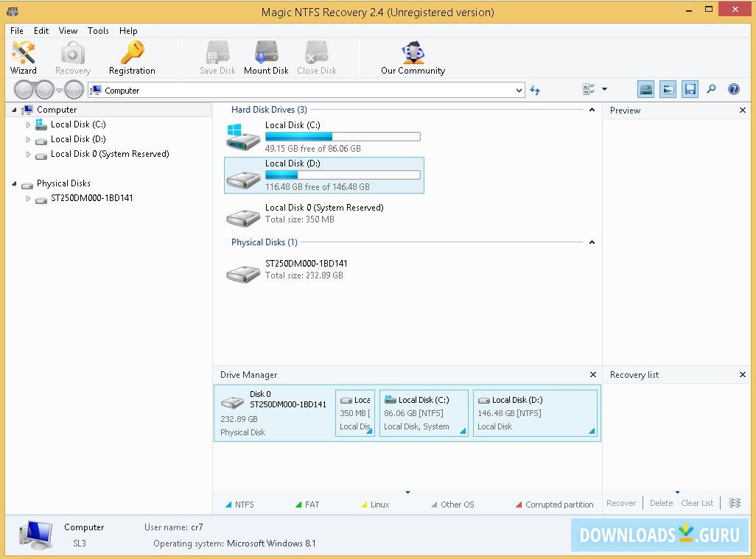
Task: Click Clear List button
Action: pos(697,503)
